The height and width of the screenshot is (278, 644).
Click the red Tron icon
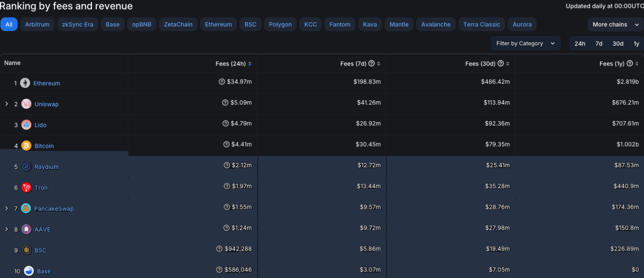click(x=26, y=188)
